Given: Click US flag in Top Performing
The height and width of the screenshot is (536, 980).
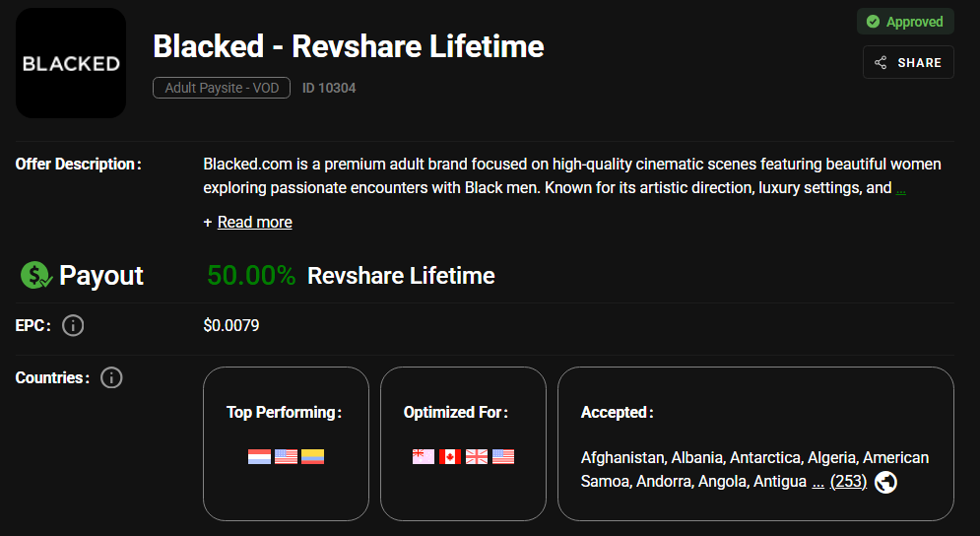Looking at the screenshot, I should pyautogui.click(x=287, y=456).
